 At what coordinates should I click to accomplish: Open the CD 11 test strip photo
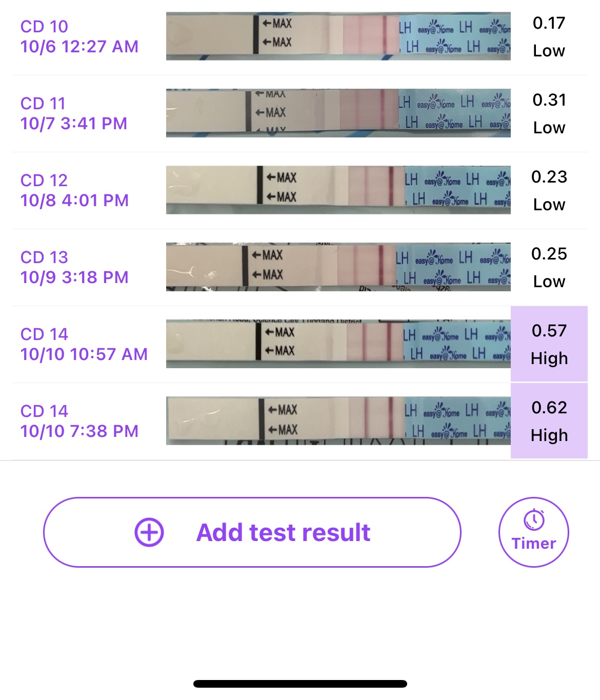(338, 113)
